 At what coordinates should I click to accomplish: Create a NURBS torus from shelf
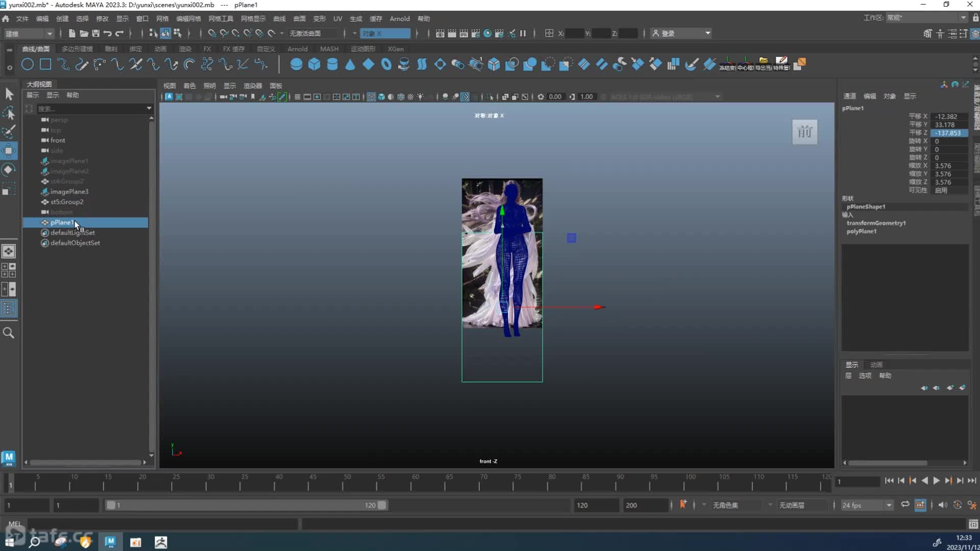click(386, 64)
